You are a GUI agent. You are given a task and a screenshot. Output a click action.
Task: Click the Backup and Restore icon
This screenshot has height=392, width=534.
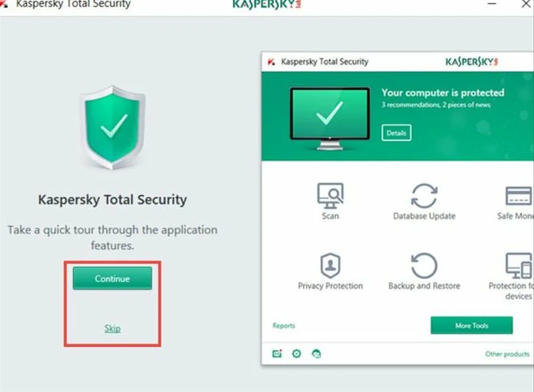click(x=424, y=265)
